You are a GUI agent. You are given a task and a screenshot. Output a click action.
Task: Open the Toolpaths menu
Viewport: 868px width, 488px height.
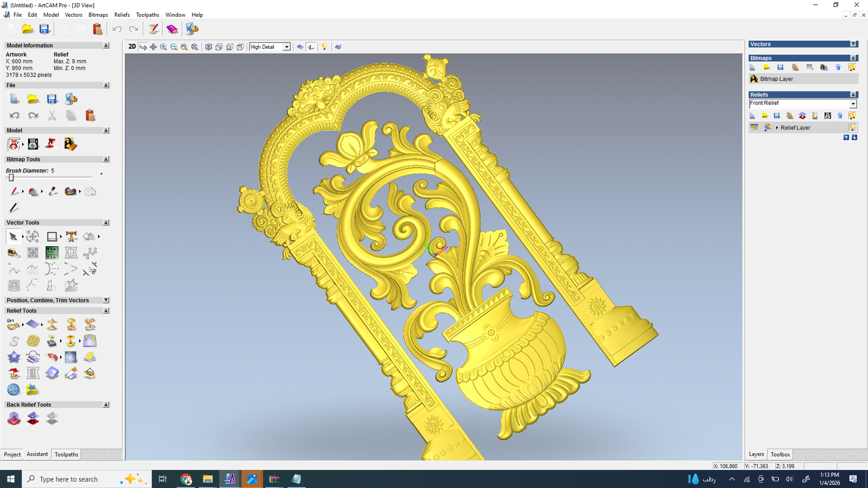tap(148, 15)
